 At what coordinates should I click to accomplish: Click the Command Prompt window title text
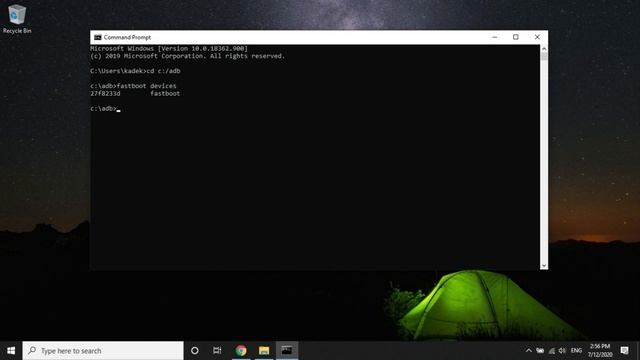point(127,38)
